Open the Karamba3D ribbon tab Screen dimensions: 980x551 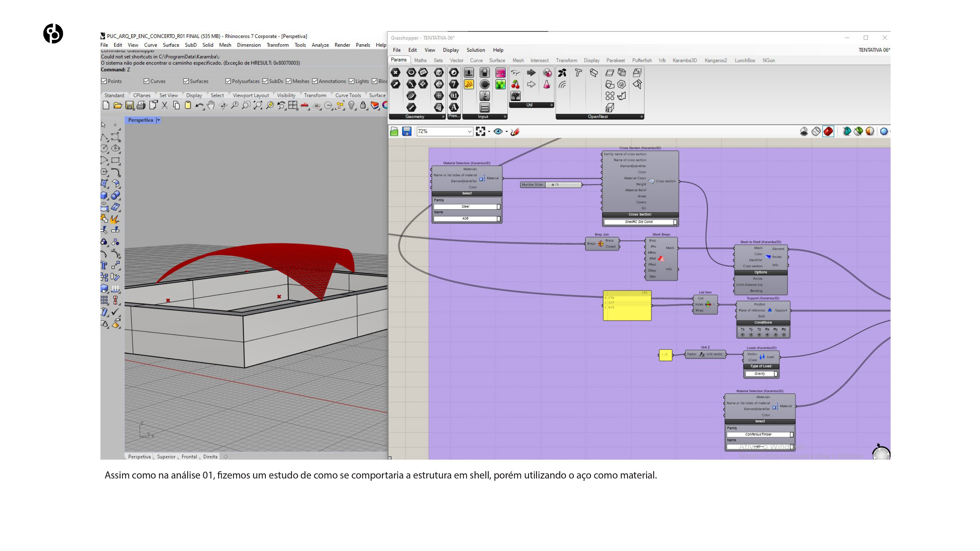pos(684,60)
